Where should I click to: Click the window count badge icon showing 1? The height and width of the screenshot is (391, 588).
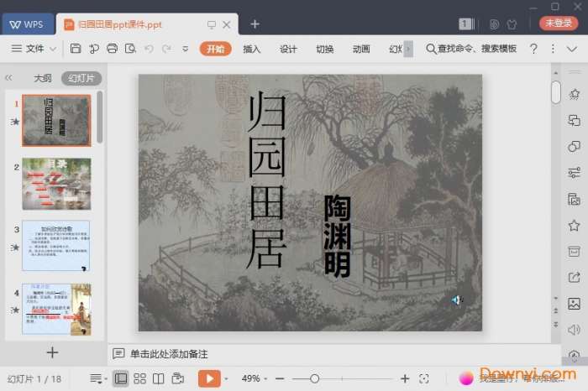(x=466, y=24)
